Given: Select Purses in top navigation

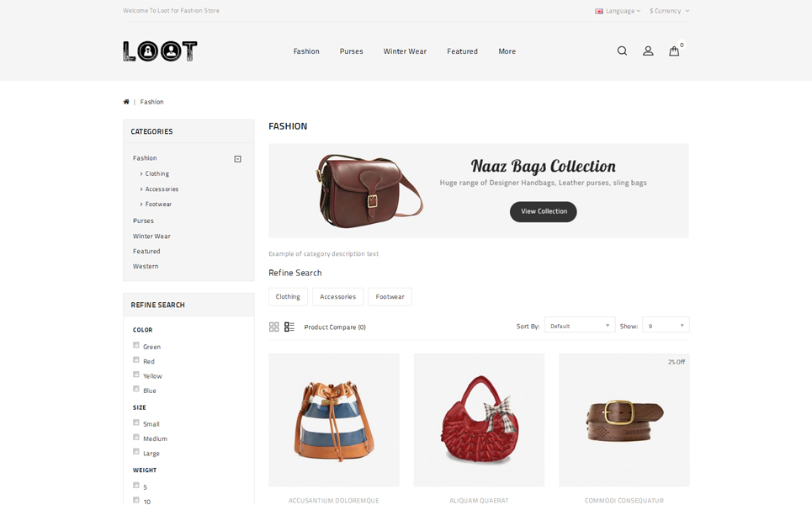Looking at the screenshot, I should pos(351,51).
